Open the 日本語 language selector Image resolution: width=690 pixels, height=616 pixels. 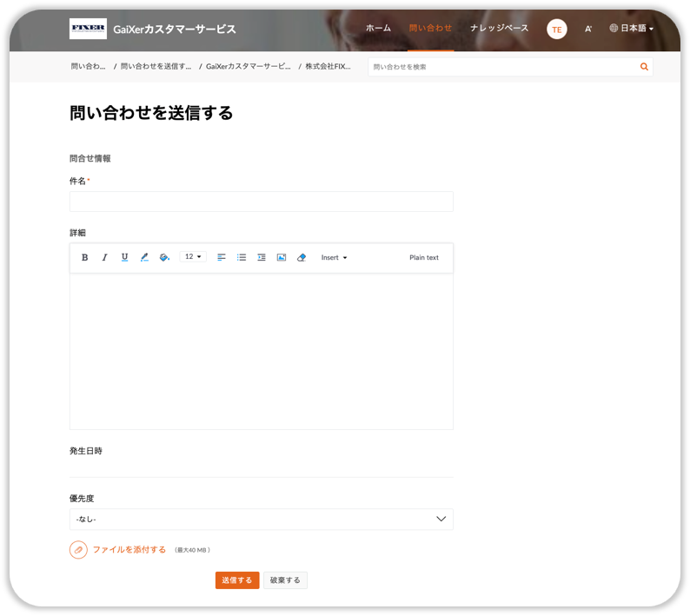coord(632,29)
